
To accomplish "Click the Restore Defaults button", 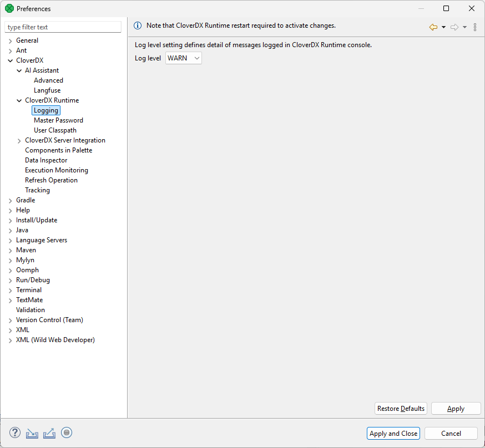I will point(401,409).
